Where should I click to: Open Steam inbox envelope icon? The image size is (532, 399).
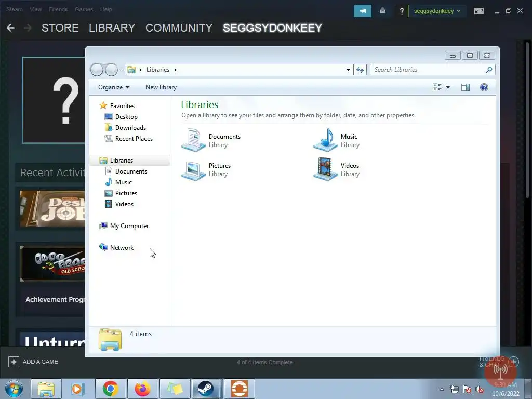click(x=382, y=11)
